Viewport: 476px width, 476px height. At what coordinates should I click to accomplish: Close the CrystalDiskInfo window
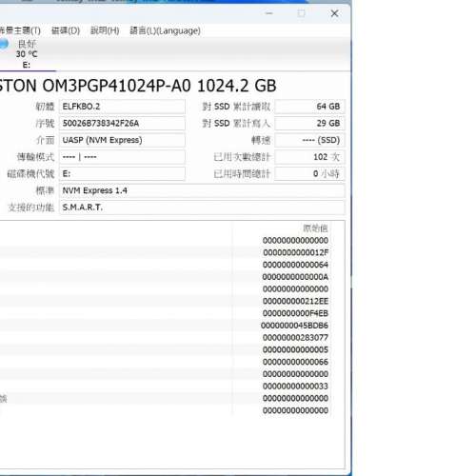click(334, 13)
